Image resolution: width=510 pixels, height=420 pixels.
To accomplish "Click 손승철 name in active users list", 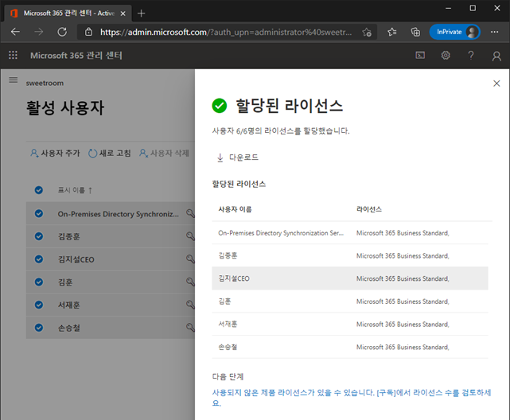I will coord(68,328).
